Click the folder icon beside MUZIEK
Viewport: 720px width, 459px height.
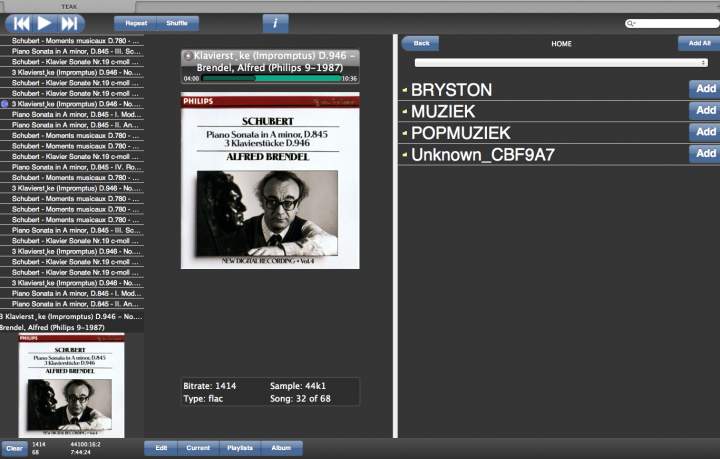[405, 112]
